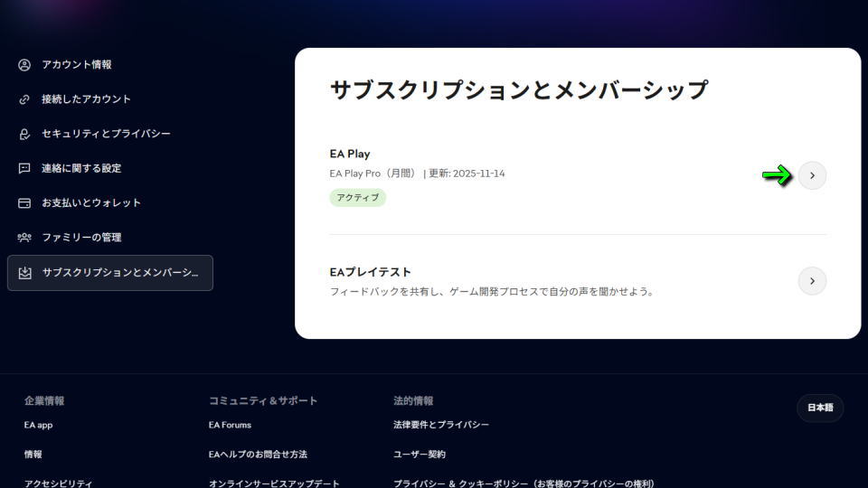Open オンラインサービスアップデート link

pos(274,483)
